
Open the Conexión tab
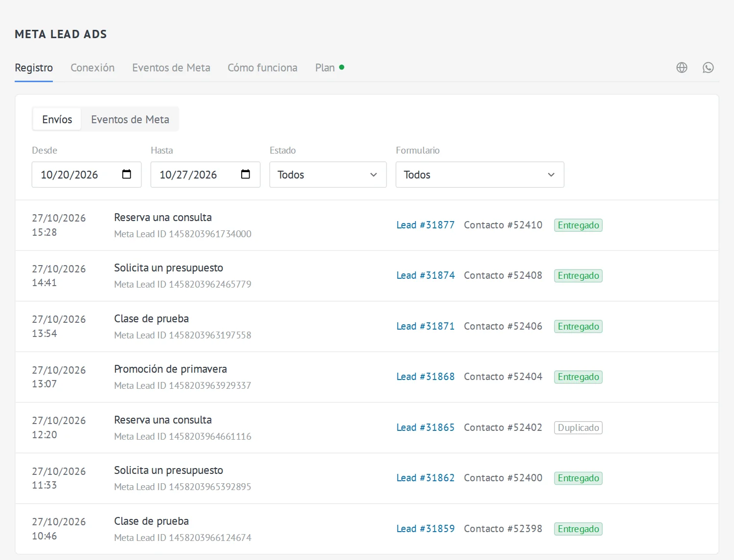click(x=92, y=67)
